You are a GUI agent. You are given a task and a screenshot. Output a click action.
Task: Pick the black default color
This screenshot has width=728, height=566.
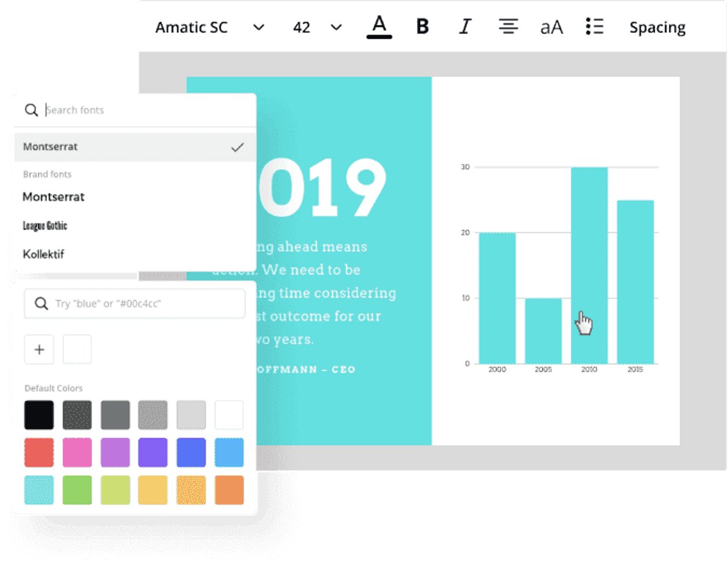tap(39, 415)
